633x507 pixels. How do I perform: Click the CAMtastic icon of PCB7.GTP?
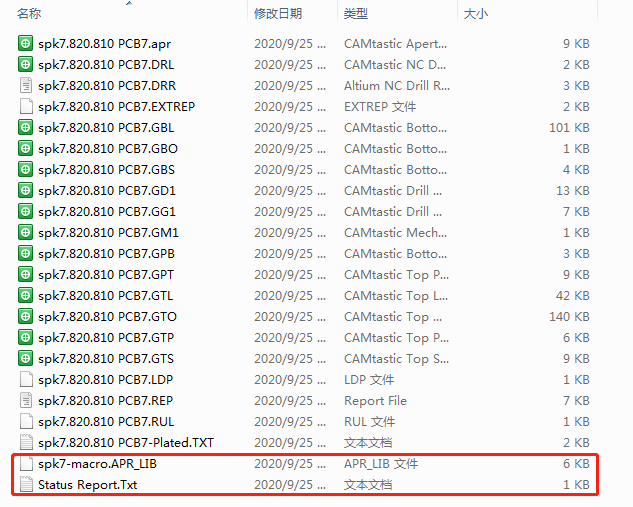click(x=25, y=337)
